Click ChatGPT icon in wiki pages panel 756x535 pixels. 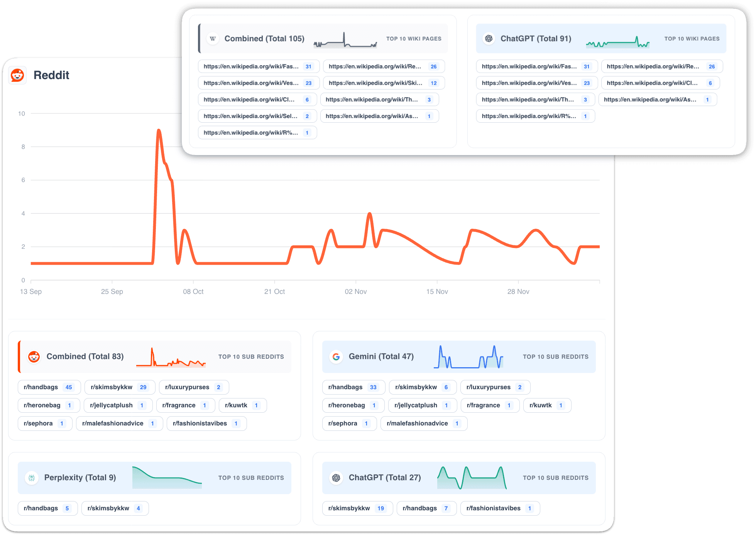(489, 39)
